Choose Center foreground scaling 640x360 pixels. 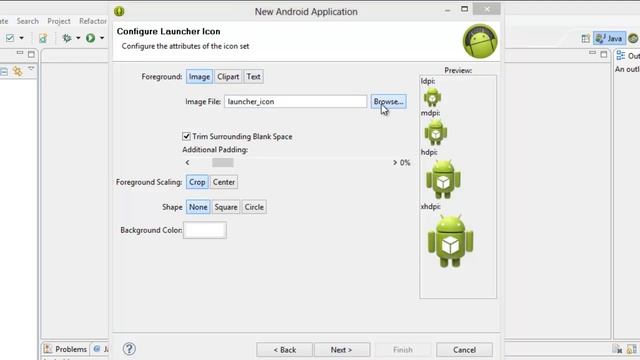[224, 182]
